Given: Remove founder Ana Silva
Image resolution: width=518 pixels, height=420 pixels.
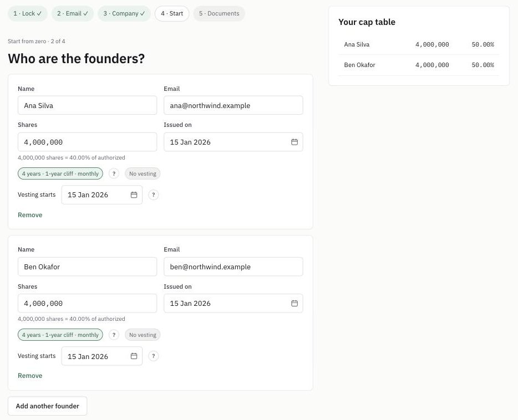Looking at the screenshot, I should 30,215.
